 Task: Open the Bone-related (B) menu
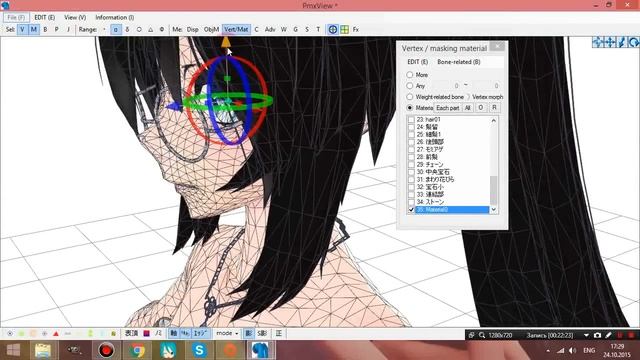click(459, 62)
